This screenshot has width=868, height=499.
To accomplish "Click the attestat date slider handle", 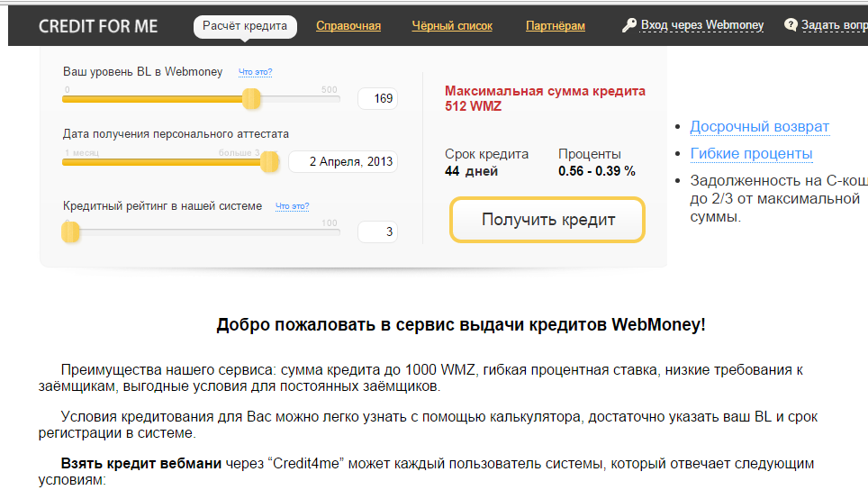I will pos(269,162).
